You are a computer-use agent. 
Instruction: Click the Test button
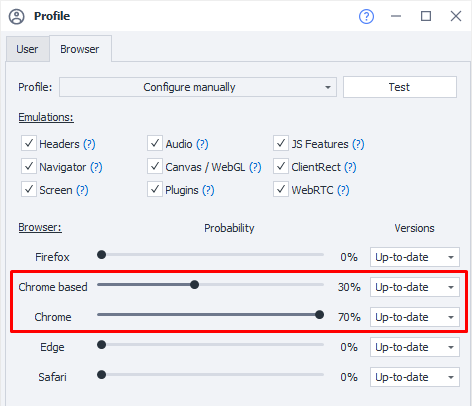tap(400, 87)
